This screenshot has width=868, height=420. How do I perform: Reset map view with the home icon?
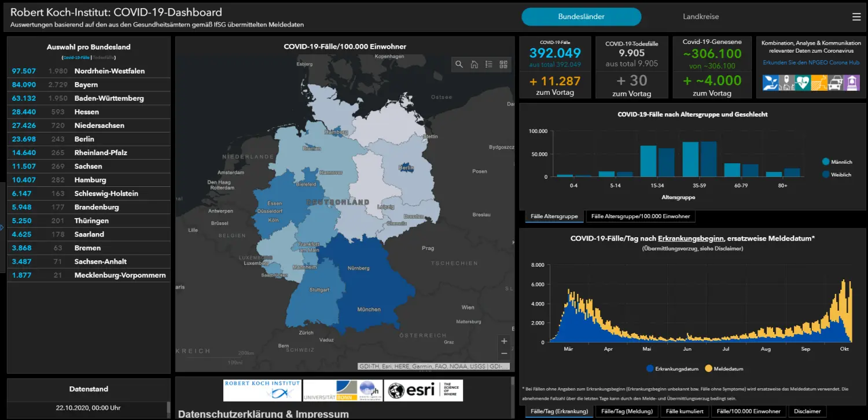click(x=473, y=65)
